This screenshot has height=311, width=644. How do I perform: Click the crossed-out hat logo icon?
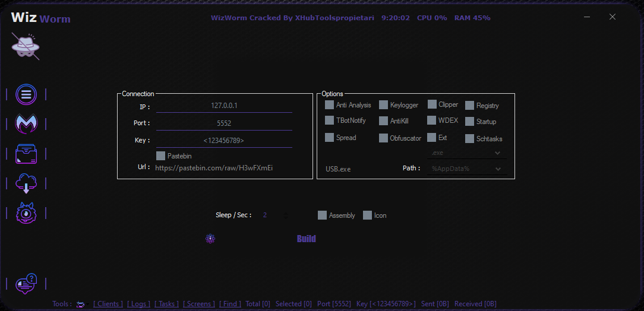(26, 46)
